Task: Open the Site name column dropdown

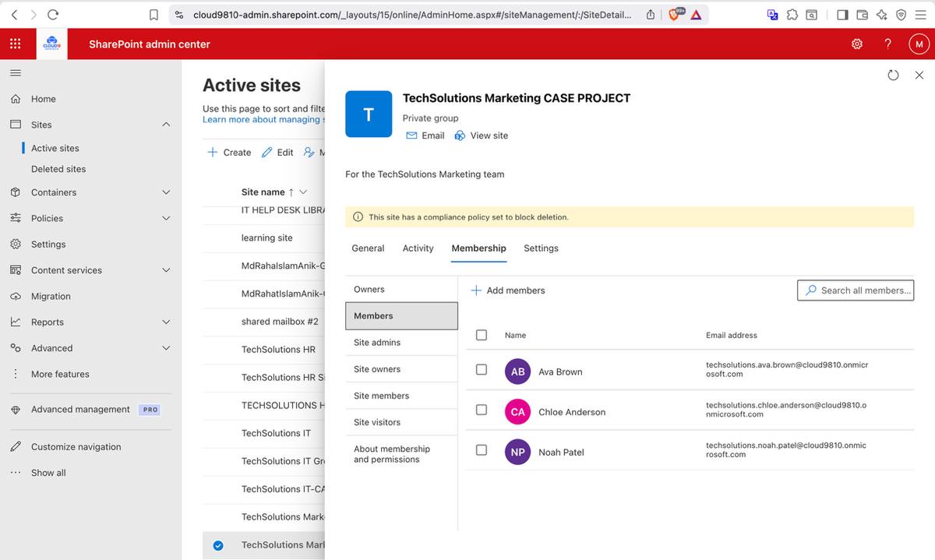Action: click(303, 192)
